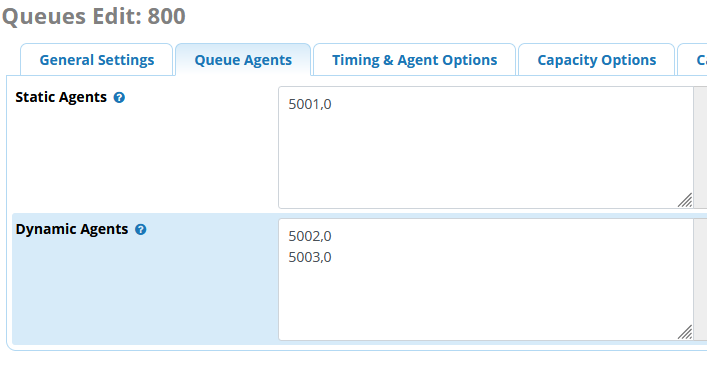Grab the Static Agents textarea resize handle

tap(685, 200)
